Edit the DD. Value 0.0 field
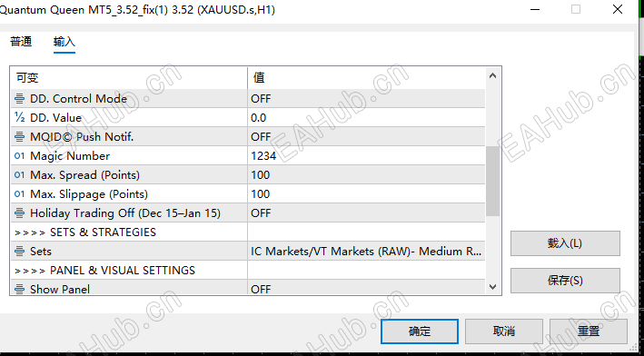The image size is (644, 356). tap(366, 118)
